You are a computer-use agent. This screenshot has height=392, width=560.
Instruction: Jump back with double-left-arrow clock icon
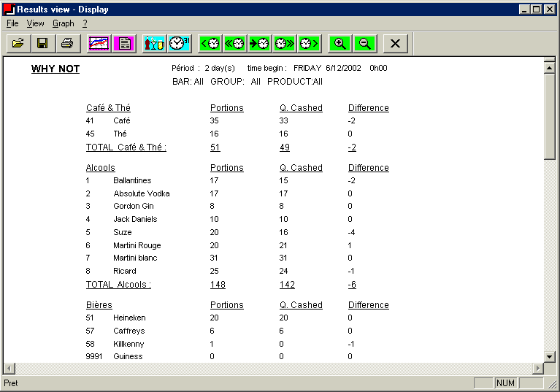(x=235, y=44)
